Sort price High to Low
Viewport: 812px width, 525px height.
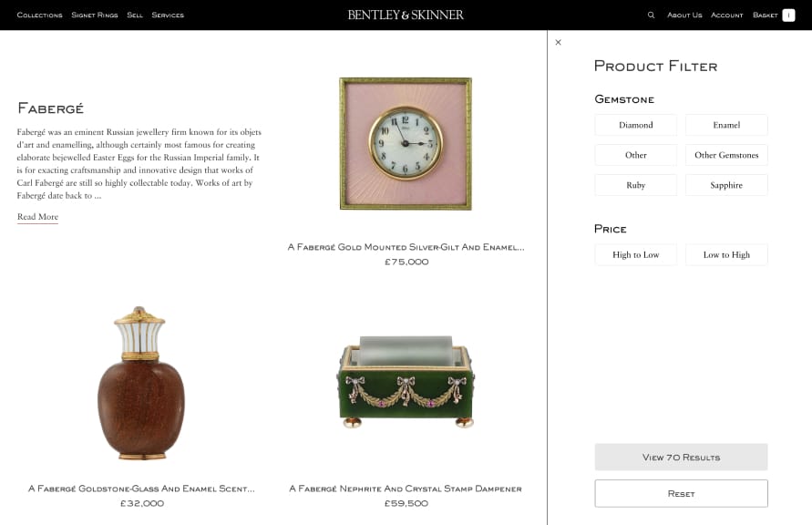tap(635, 254)
